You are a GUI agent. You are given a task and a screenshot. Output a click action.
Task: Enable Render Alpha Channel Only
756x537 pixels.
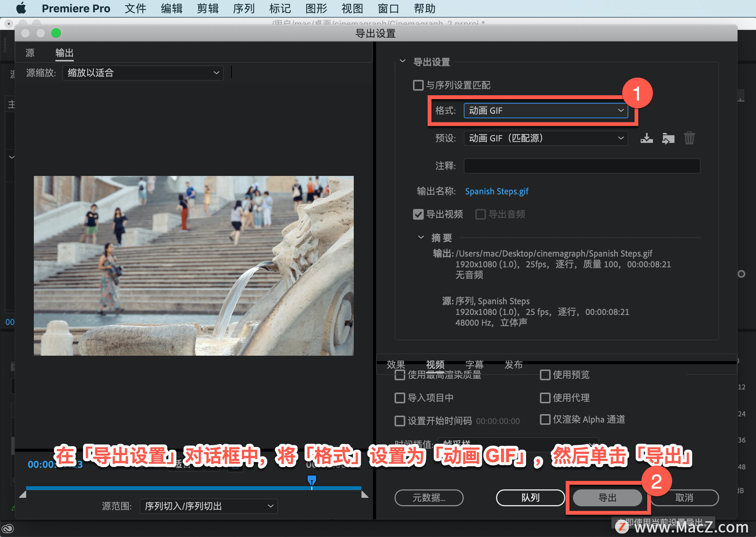tap(545, 419)
